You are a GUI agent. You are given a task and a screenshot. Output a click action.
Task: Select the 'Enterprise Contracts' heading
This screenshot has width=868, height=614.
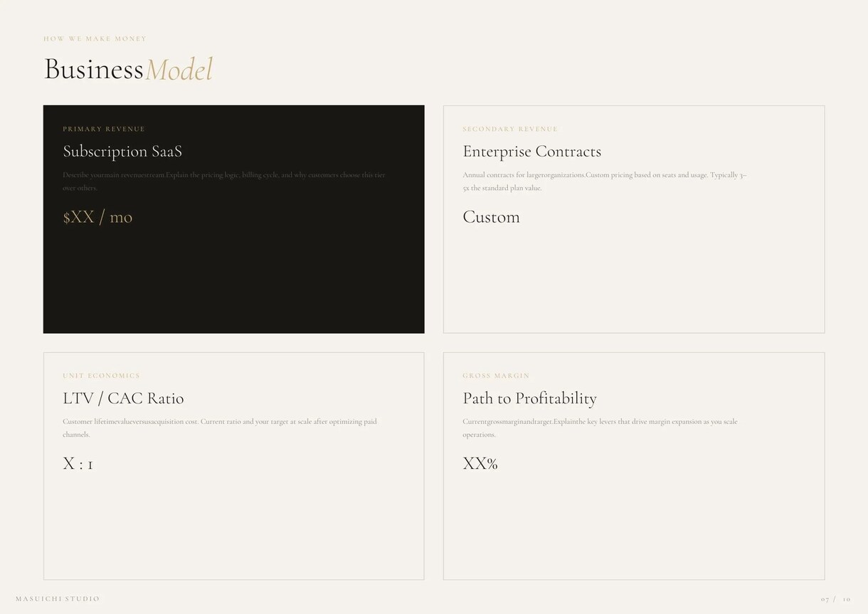click(x=532, y=152)
